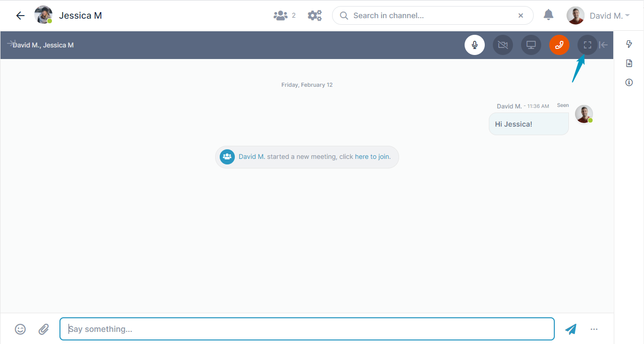Open document notes sidebar icon
Screen dimensions: 644x344
click(x=629, y=63)
